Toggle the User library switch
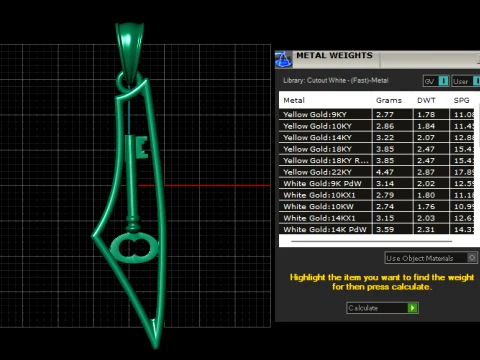The height and width of the screenshot is (360, 480). [x=466, y=81]
